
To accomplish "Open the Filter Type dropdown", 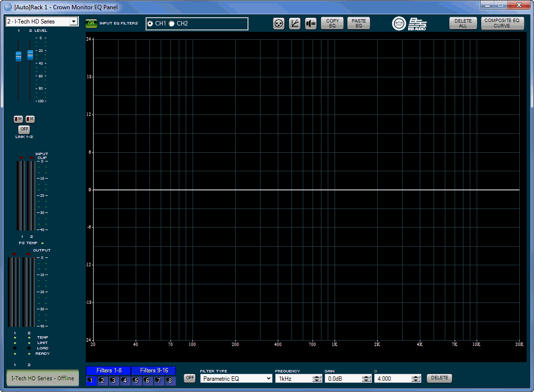I will [x=236, y=378].
